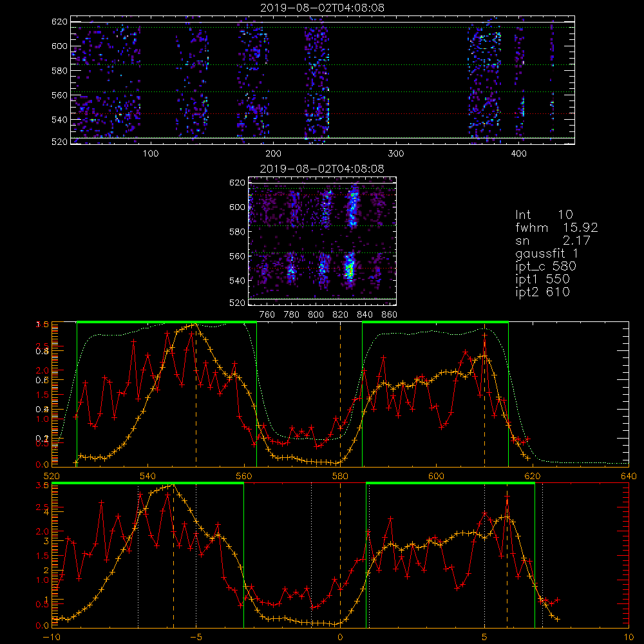Select the 'fwhm 15.92' readout text
The width and height of the screenshot is (644, 644).
(x=556, y=227)
